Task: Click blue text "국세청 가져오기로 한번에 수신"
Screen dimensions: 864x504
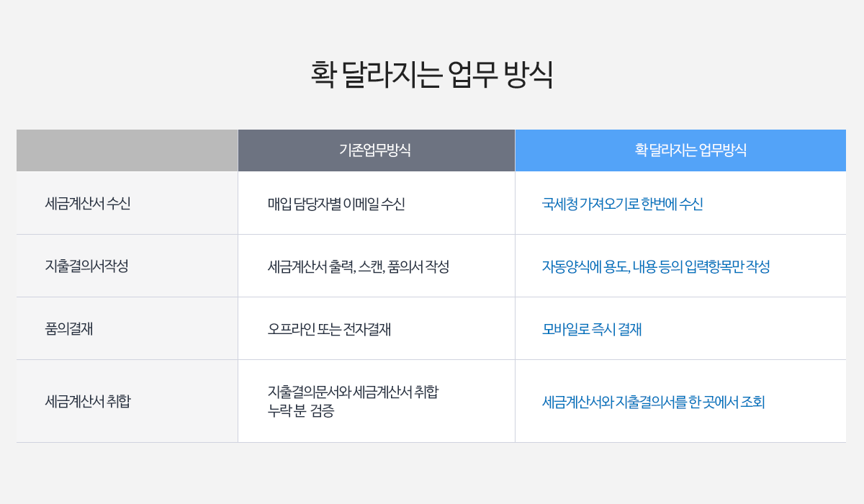Action: (622, 204)
